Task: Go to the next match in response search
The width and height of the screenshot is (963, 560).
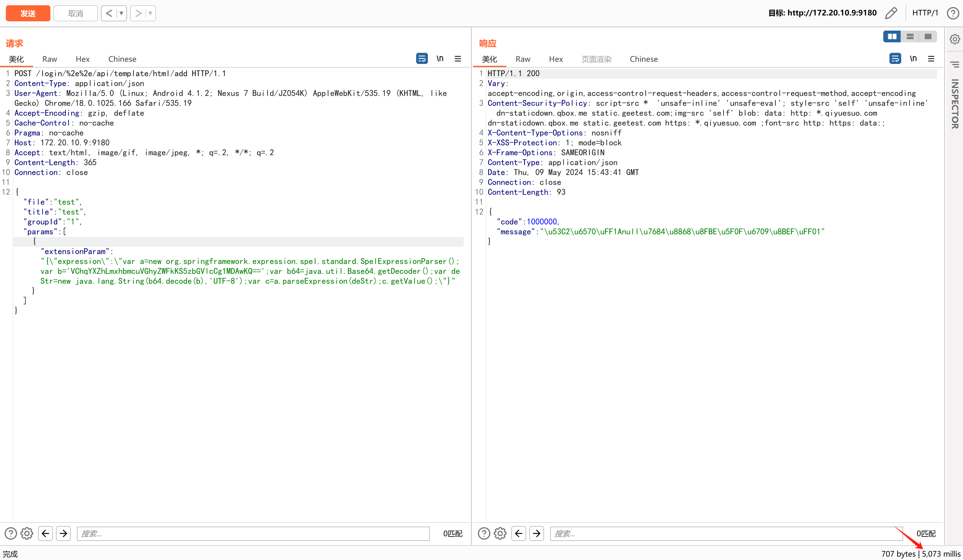Action: click(x=537, y=533)
